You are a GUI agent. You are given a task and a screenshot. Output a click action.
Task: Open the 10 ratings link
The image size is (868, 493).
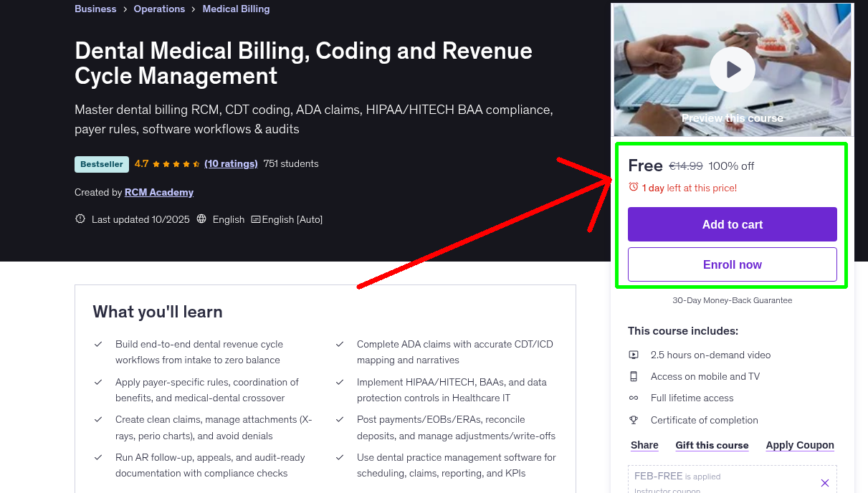[231, 163]
